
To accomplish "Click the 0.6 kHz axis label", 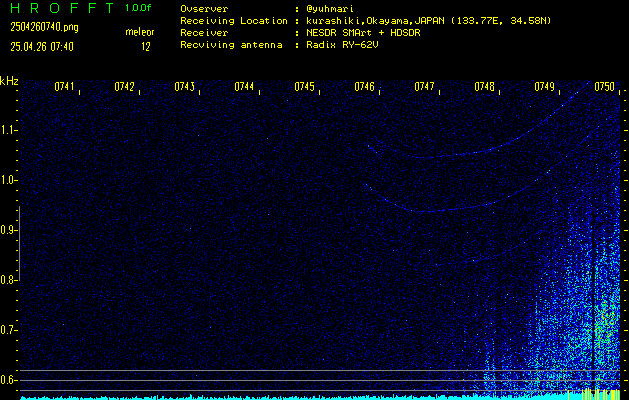I will click(x=7, y=380).
